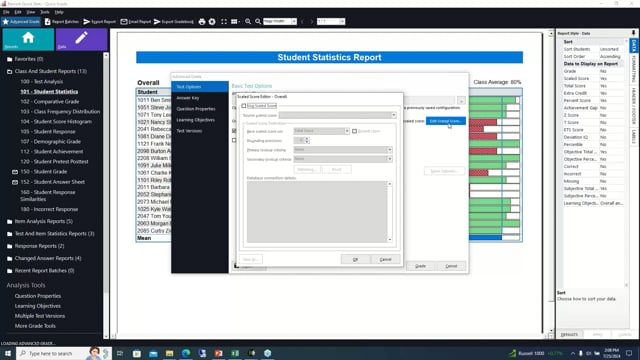
Task: Expand Test And Item Statistics Reports folder
Action: point(50,234)
